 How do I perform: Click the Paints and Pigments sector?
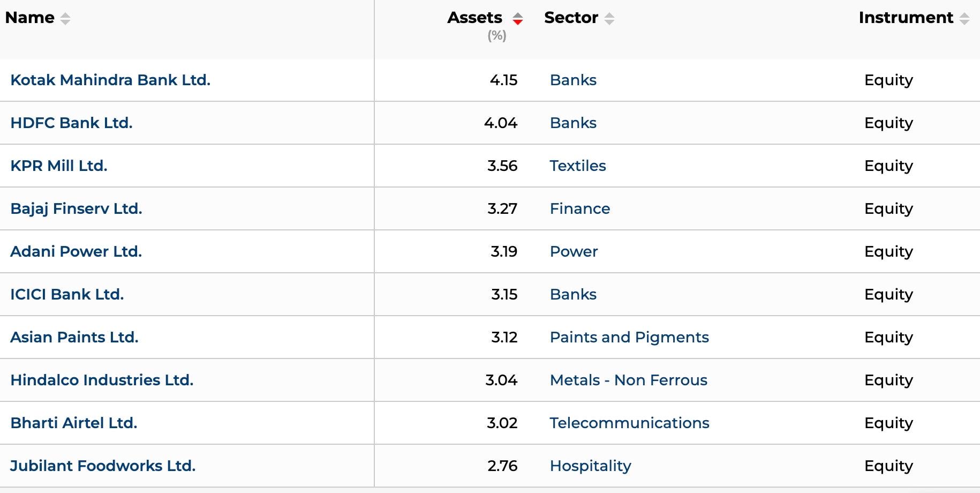coord(629,337)
